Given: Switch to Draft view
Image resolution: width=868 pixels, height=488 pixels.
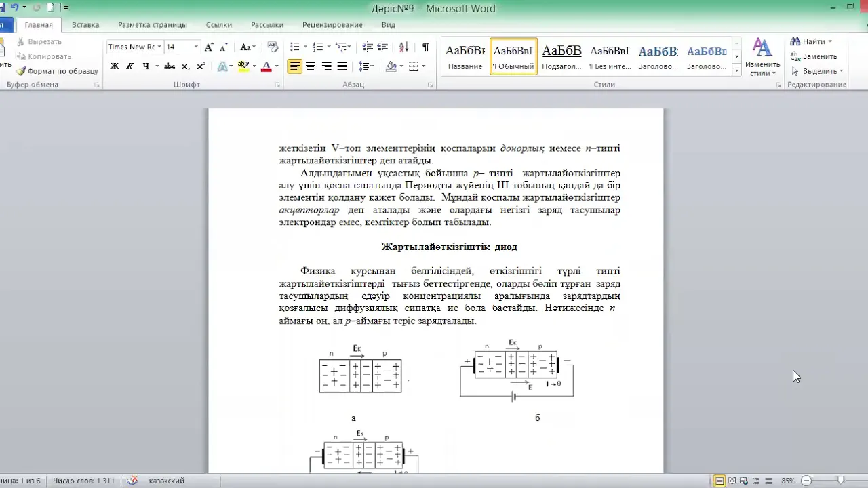Looking at the screenshot, I should [768, 481].
